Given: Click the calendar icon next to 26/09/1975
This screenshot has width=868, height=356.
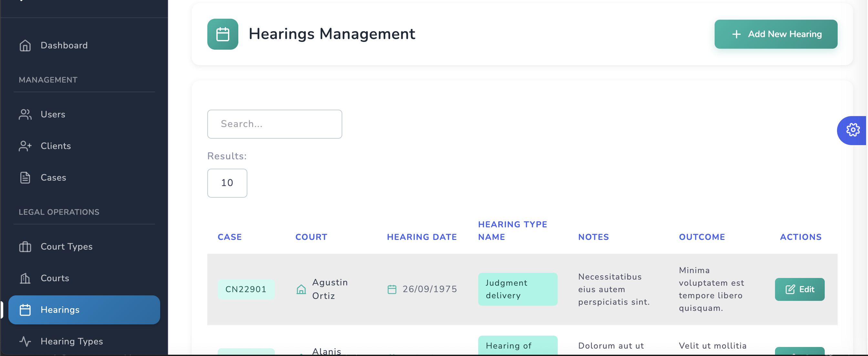Looking at the screenshot, I should 392,289.
